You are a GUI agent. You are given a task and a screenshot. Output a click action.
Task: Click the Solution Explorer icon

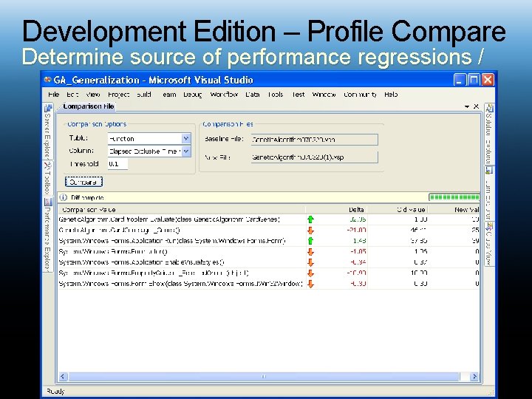tap(489, 109)
